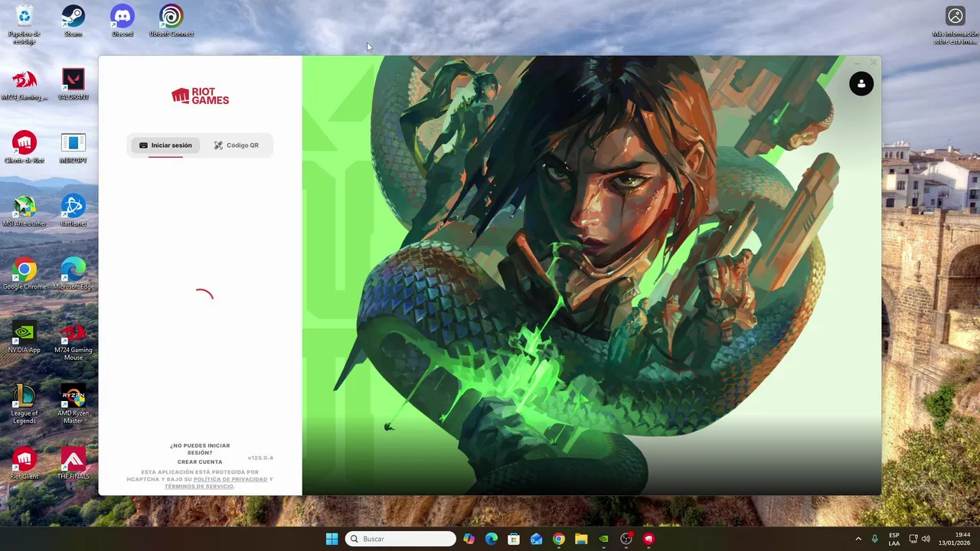The width and height of the screenshot is (980, 551).
Task: Select THE FINALS desktop shortcut
Action: [73, 464]
